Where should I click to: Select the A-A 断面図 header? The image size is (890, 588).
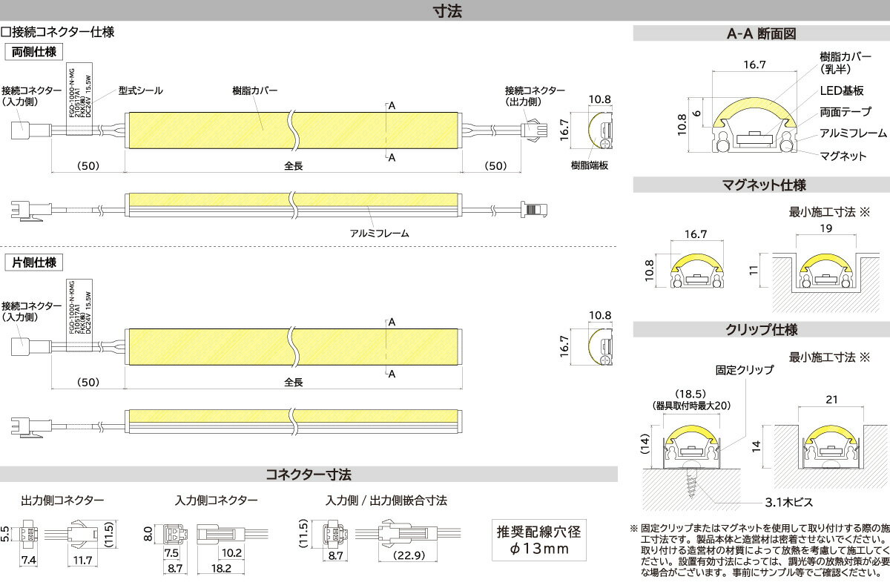click(760, 34)
